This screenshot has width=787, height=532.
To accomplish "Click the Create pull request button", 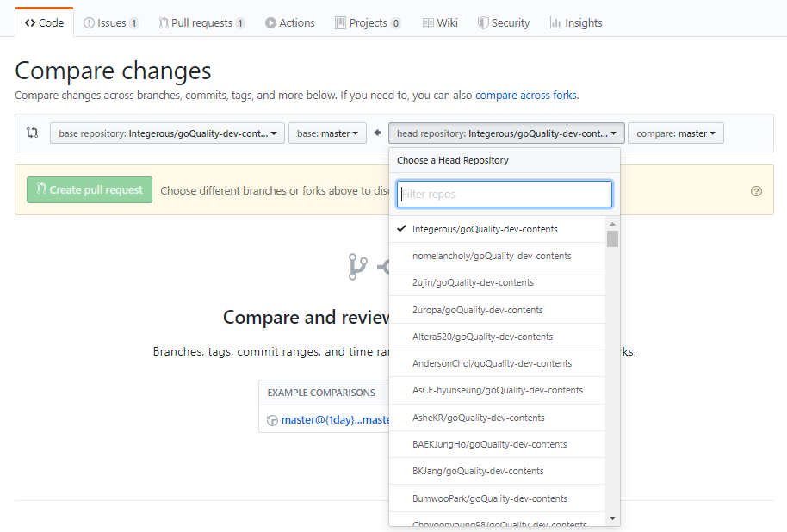I will coord(90,189).
